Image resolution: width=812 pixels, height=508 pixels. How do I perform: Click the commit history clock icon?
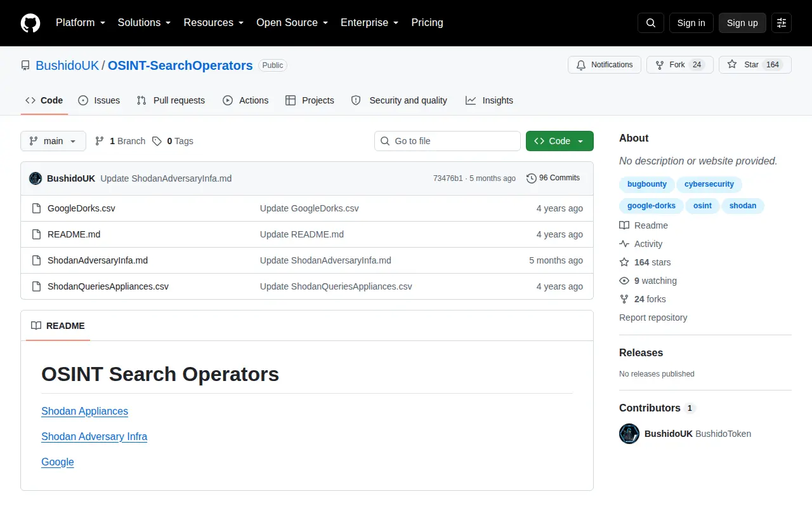[532, 178]
